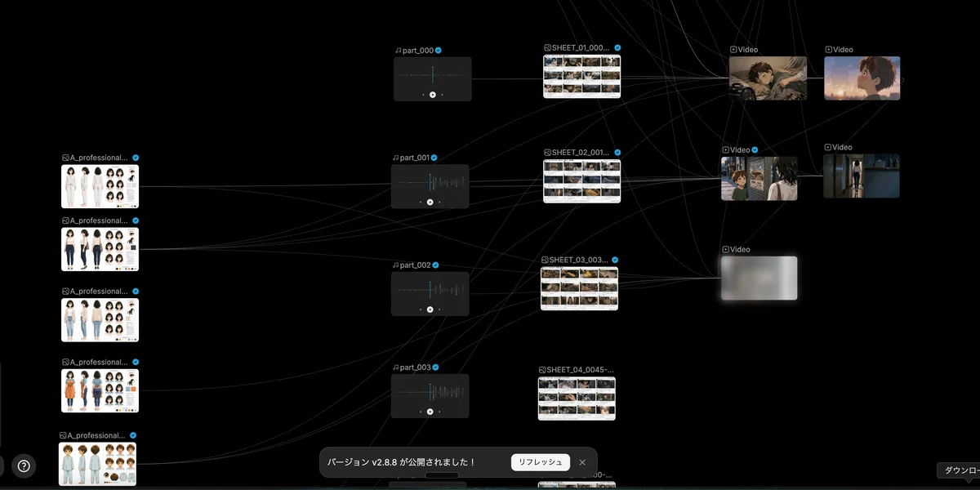Seek within the part_000 audio waveform

point(433,75)
